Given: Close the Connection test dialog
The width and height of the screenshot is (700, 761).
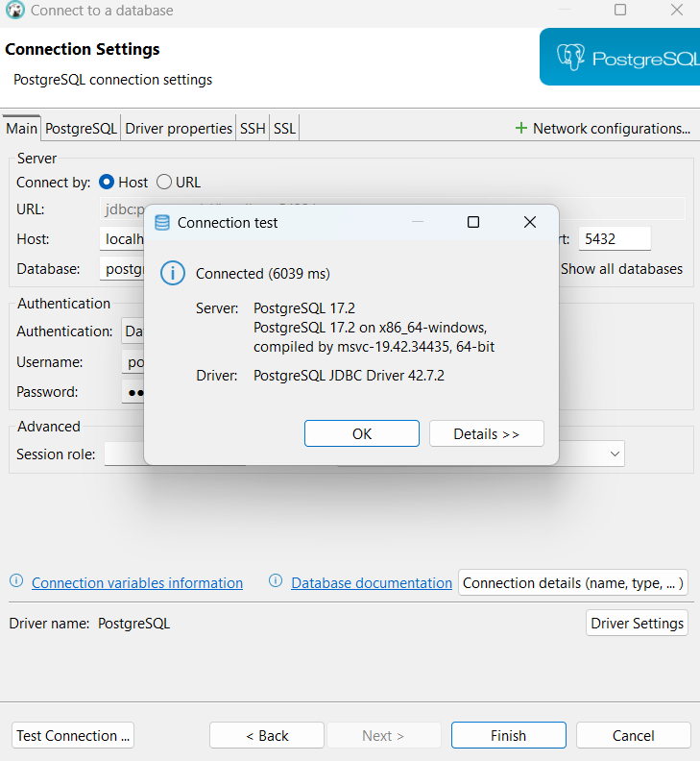Looking at the screenshot, I should pos(530,222).
